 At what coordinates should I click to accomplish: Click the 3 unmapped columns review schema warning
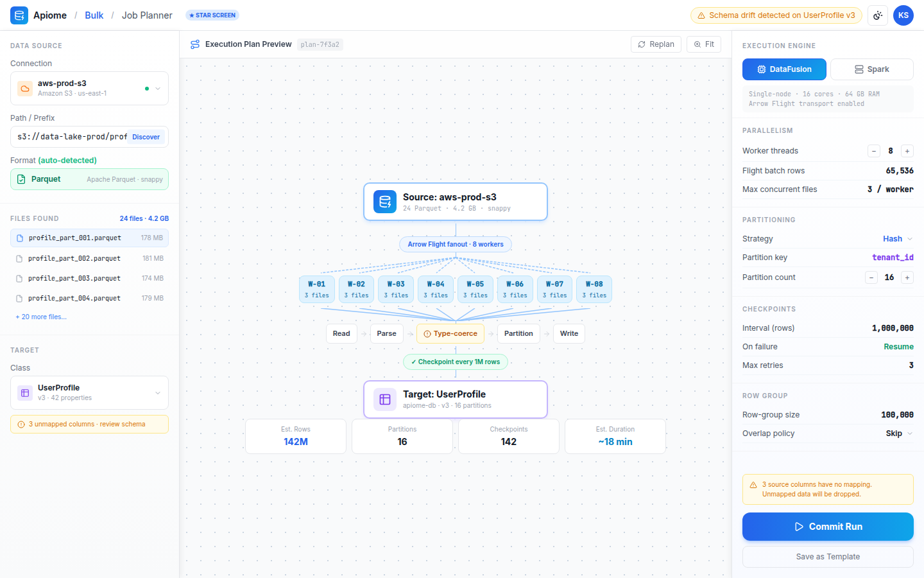coord(89,424)
